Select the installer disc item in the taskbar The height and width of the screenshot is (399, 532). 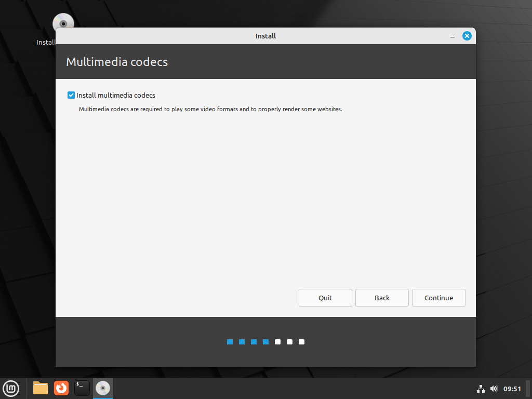click(x=103, y=388)
